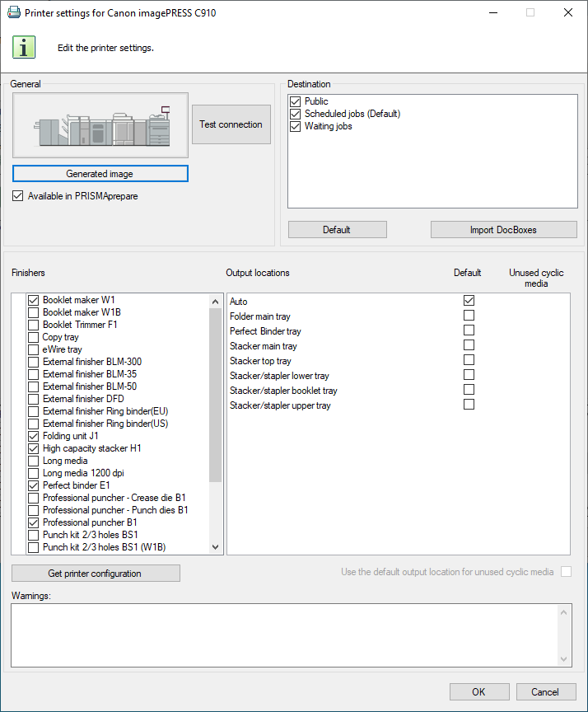Enable the Booklet Trimmer F1 finisher
Image resolution: width=588 pixels, height=712 pixels.
[x=34, y=325]
